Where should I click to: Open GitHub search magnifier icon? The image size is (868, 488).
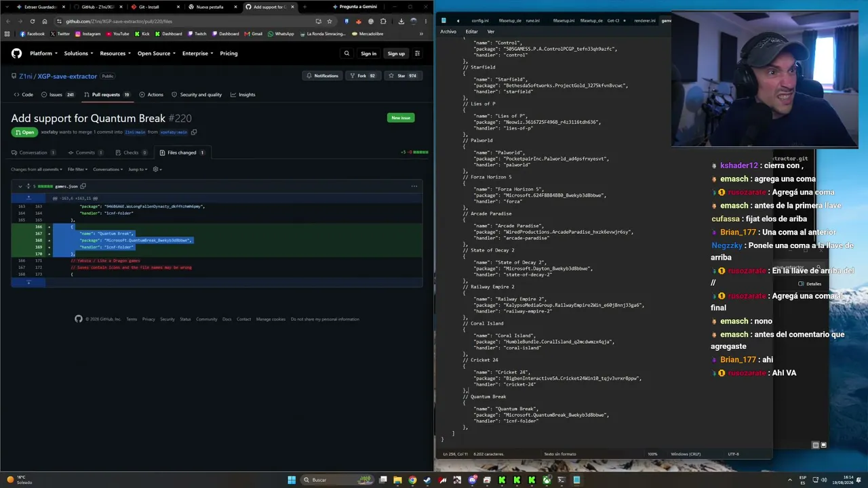[x=347, y=54]
